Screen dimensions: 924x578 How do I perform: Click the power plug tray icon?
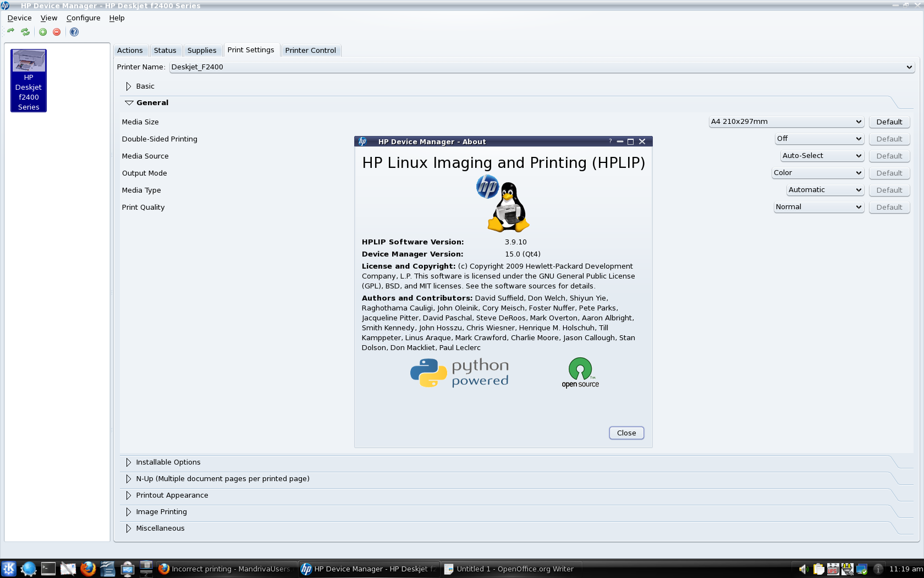848,569
